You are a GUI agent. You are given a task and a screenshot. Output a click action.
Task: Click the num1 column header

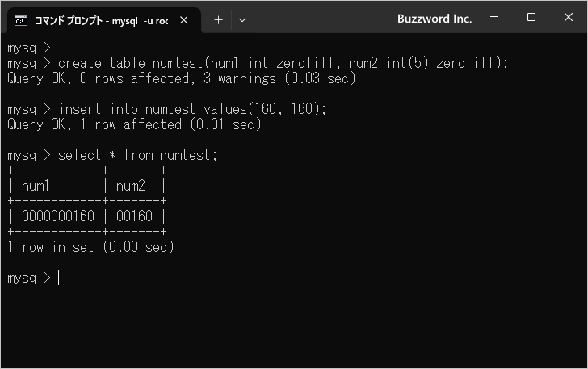tap(36, 186)
